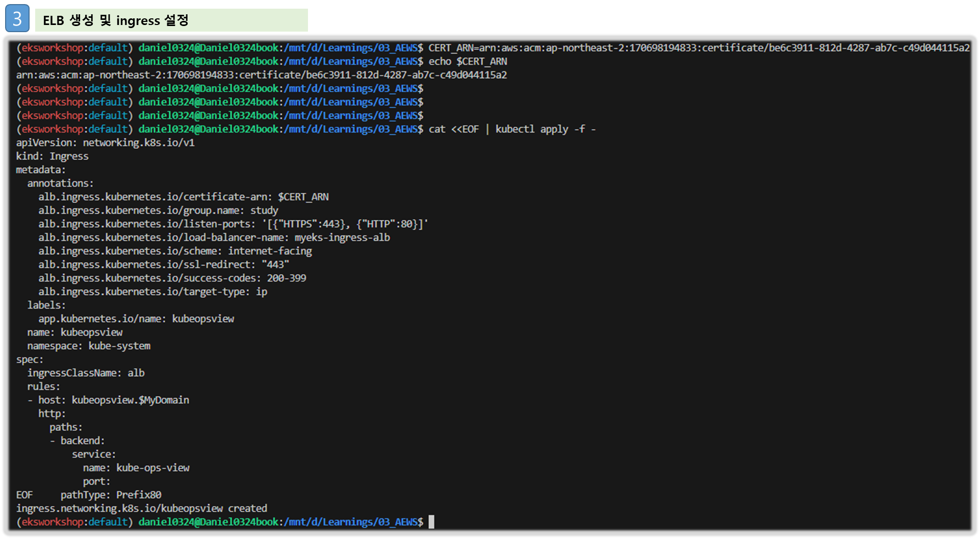Image resolution: width=980 pixels, height=539 pixels.
Task: Click the 'rules:' line
Action: [x=43, y=387]
